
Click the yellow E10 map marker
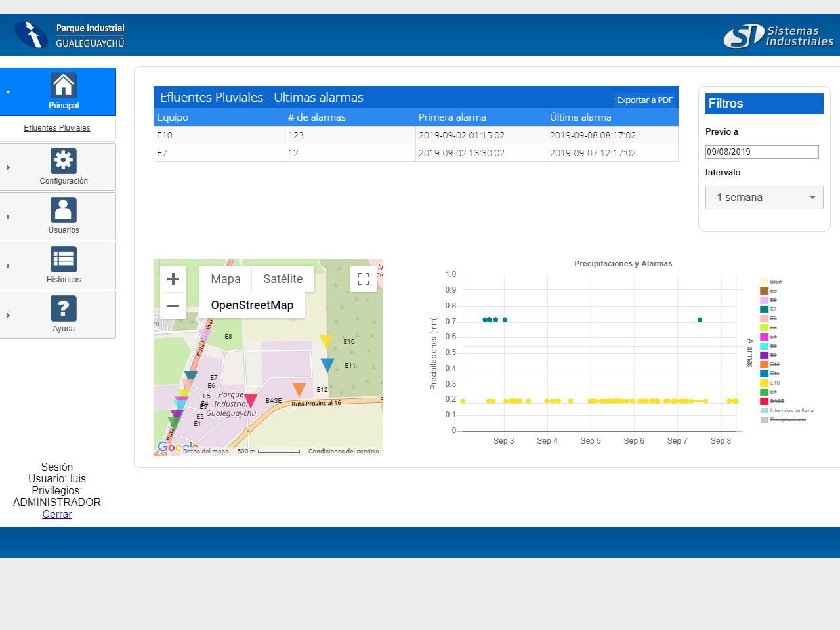[x=326, y=341]
